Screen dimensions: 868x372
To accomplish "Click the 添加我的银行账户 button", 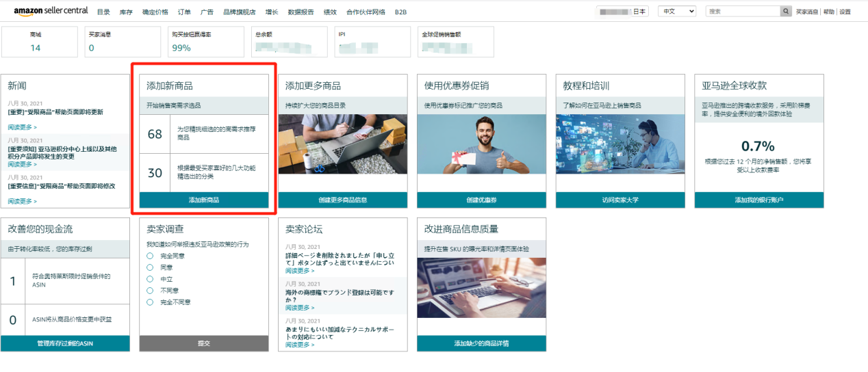I will coord(759,200).
